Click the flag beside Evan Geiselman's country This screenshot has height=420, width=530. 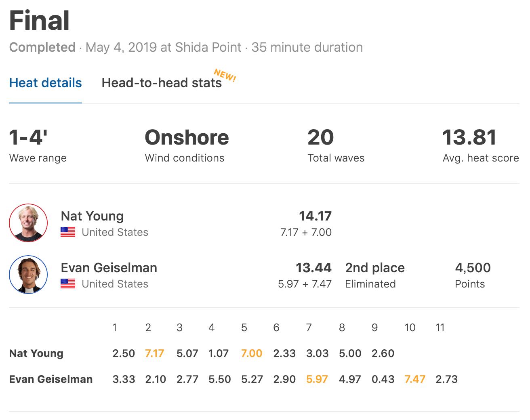point(68,283)
